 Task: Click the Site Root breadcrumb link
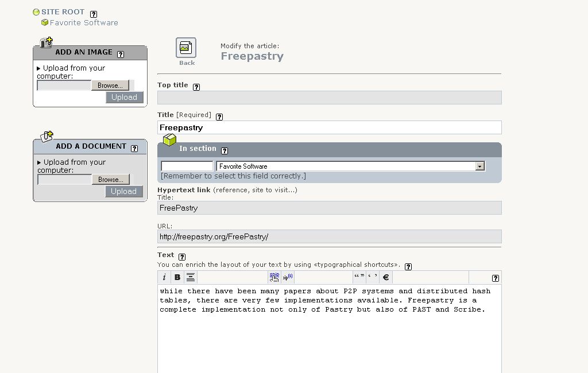pos(63,12)
